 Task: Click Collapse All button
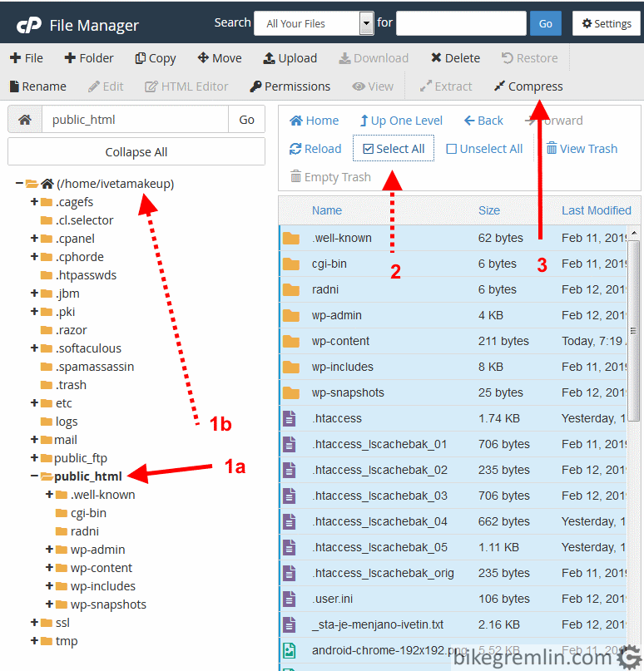pyautogui.click(x=136, y=152)
